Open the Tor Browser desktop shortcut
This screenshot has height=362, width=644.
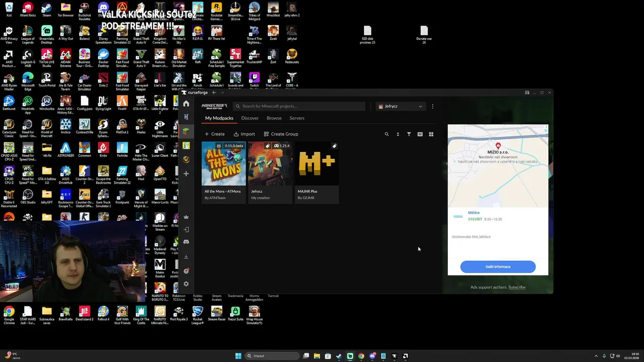pos(65,10)
